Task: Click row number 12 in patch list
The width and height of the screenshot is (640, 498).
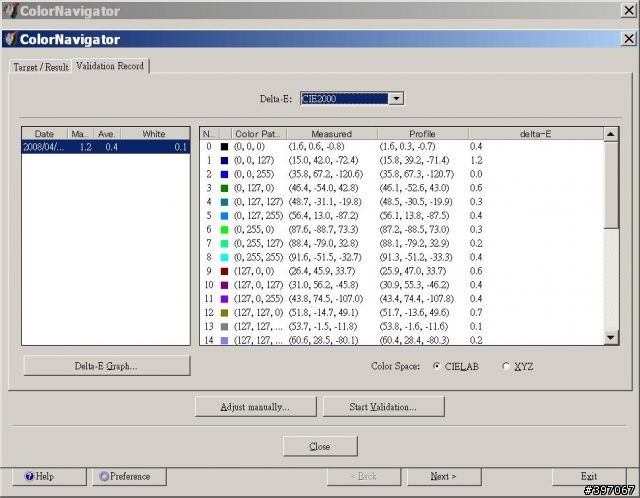Action: [209, 313]
